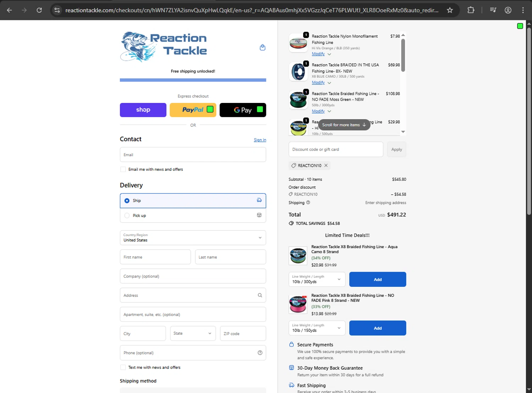Add NO FADE Pink 8 Strand line
The width and height of the screenshot is (532, 393).
click(378, 328)
